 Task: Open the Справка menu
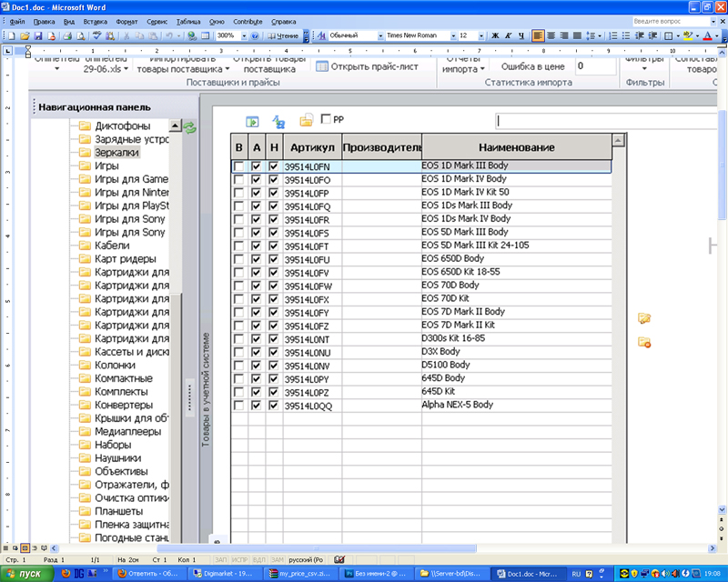(x=283, y=21)
